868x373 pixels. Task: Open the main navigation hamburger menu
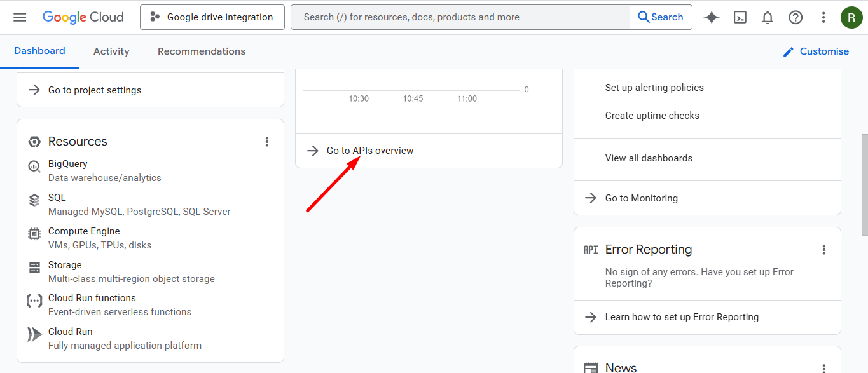click(x=20, y=17)
